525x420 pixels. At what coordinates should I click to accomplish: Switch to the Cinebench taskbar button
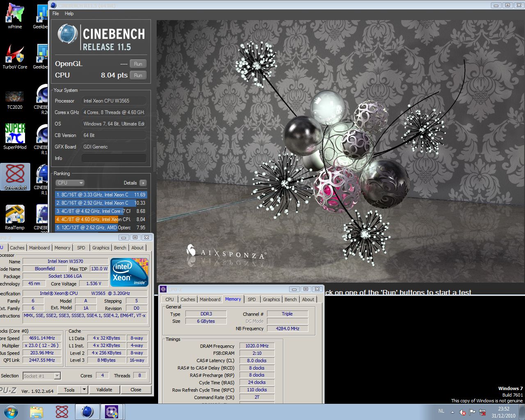[x=87, y=412]
